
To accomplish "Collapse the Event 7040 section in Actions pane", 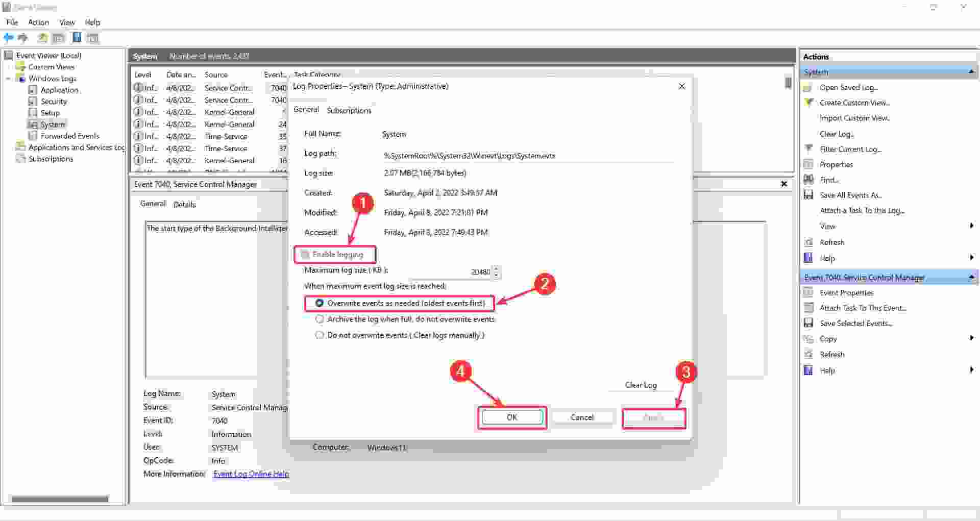I will tap(971, 277).
